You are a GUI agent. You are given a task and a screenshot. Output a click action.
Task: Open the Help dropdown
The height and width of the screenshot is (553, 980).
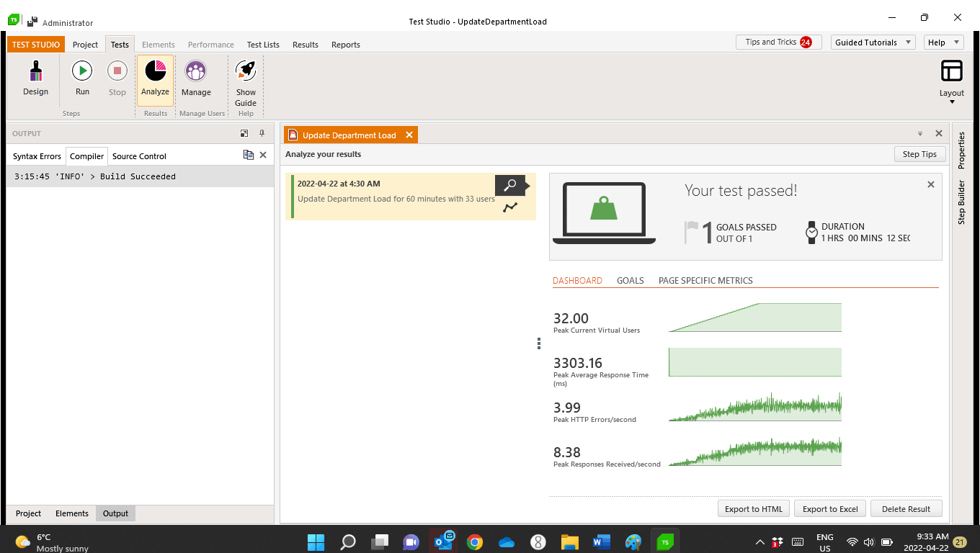click(943, 42)
